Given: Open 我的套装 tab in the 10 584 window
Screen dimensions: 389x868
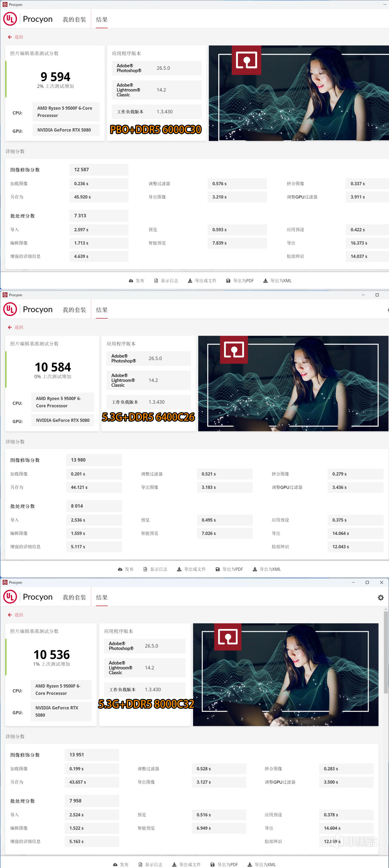Looking at the screenshot, I should coord(74,310).
